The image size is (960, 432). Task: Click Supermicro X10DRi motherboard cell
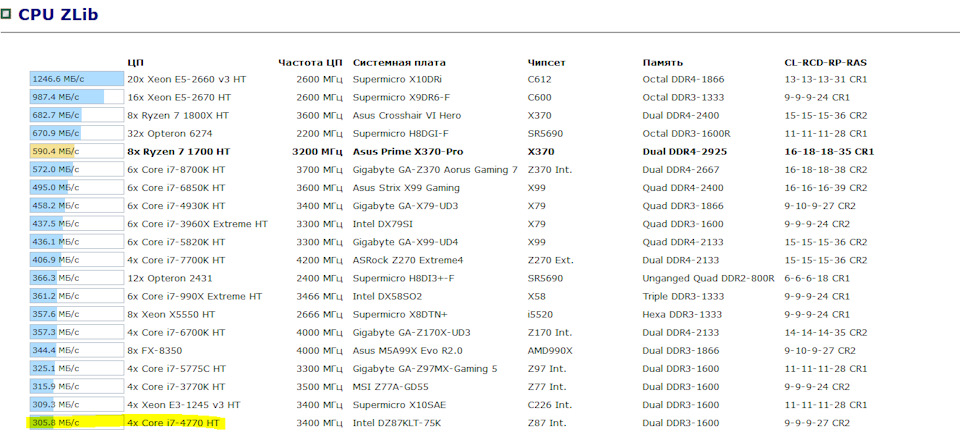[x=397, y=79]
